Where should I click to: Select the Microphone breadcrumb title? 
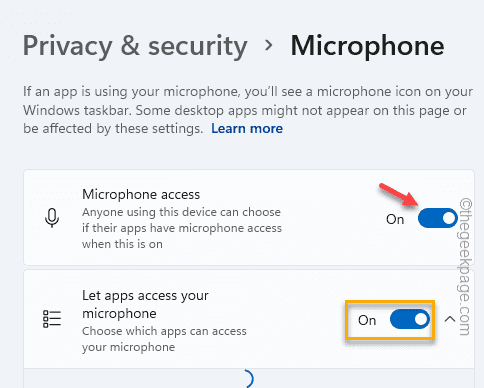tap(367, 46)
